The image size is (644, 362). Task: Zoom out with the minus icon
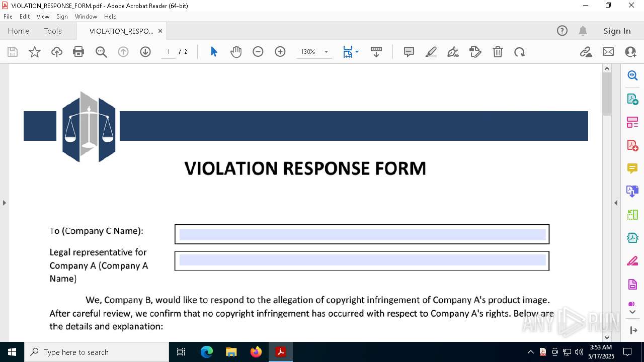(258, 52)
